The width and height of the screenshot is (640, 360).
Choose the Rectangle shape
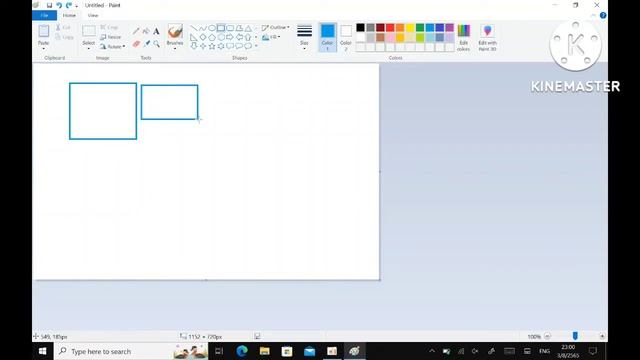coord(221,28)
